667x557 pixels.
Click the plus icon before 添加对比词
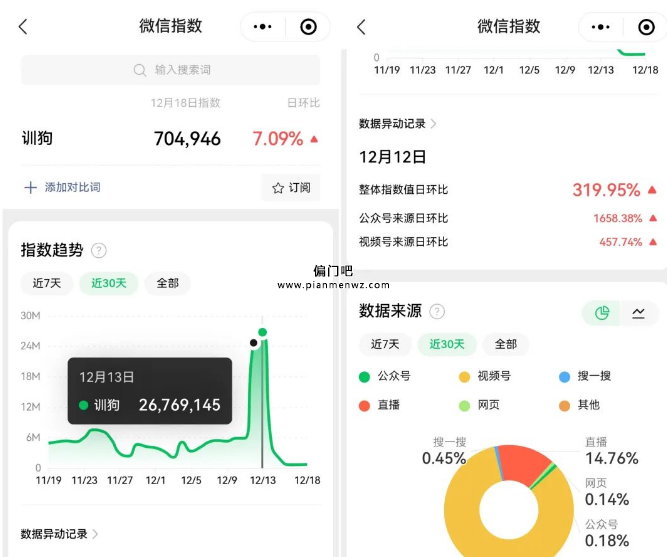(30, 187)
